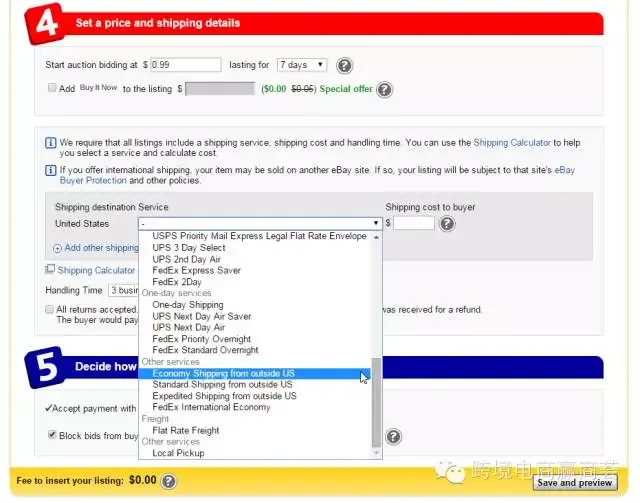Open help icon beside Special offer text

(x=384, y=89)
